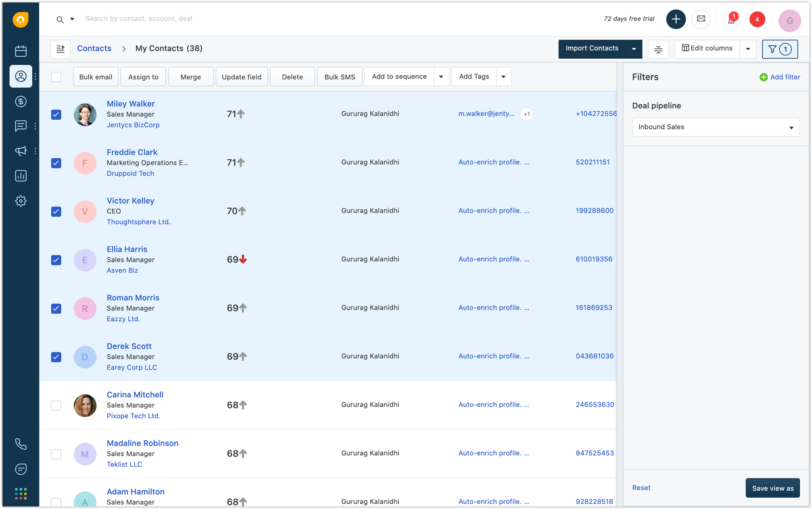Click the Save view as button
Screen dimensions: 812x509
[x=772, y=488]
